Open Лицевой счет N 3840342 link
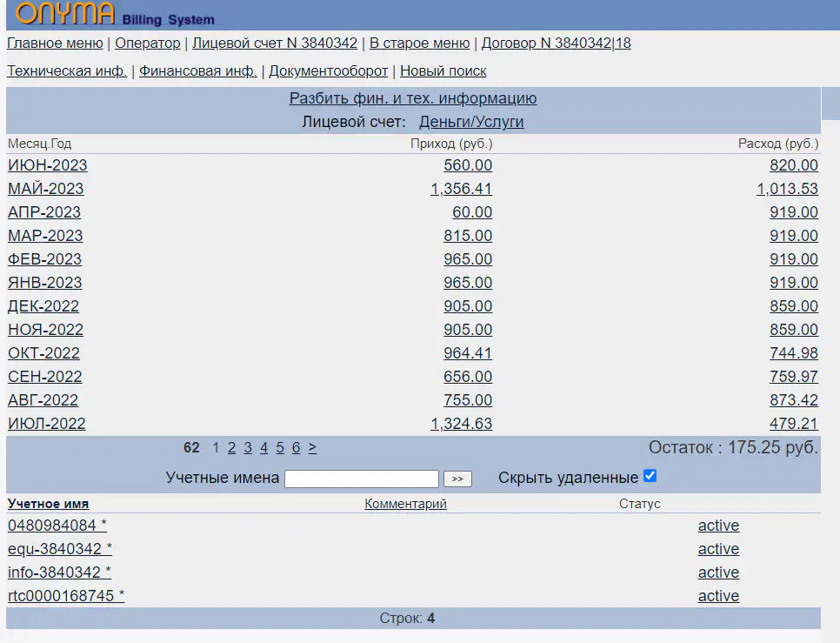 point(275,43)
